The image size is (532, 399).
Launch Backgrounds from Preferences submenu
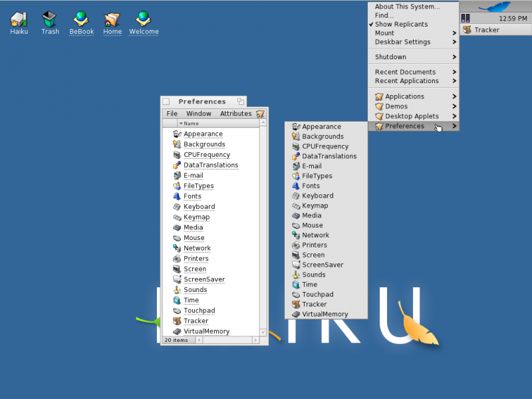click(326, 136)
